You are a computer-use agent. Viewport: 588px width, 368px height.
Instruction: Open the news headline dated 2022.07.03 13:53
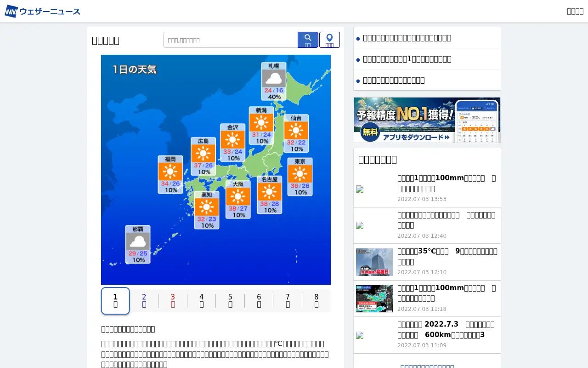(x=447, y=183)
